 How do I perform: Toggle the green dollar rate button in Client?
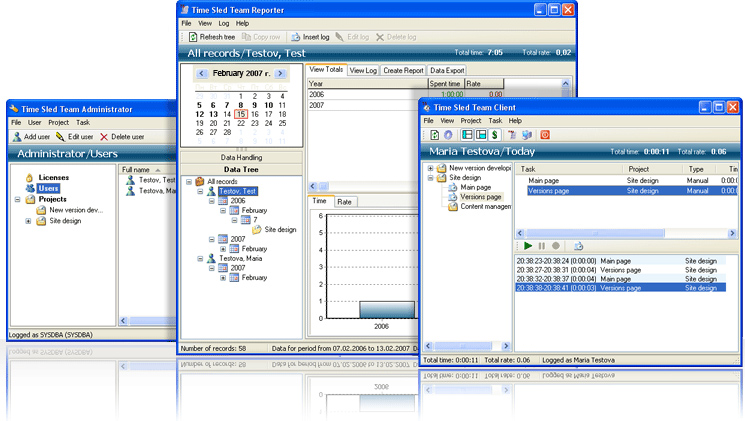click(x=495, y=135)
